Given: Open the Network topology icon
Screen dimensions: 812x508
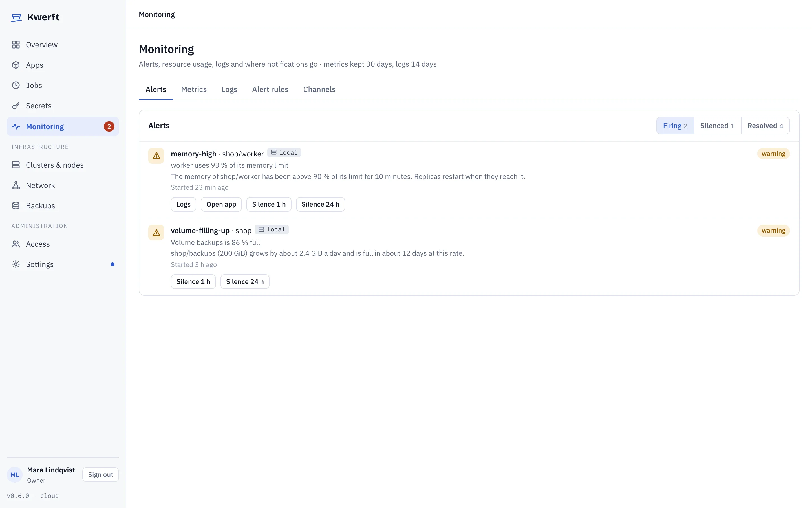Looking at the screenshot, I should (x=16, y=185).
